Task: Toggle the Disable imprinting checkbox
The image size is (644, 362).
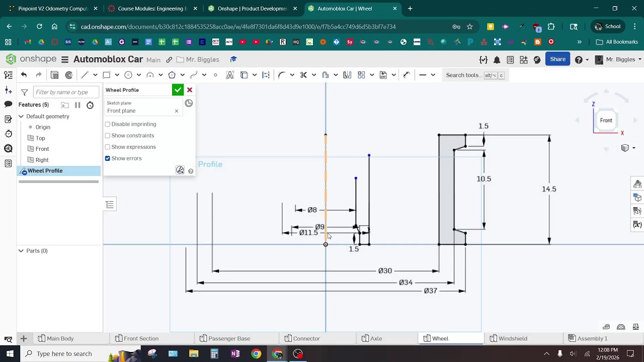Action: point(108,124)
